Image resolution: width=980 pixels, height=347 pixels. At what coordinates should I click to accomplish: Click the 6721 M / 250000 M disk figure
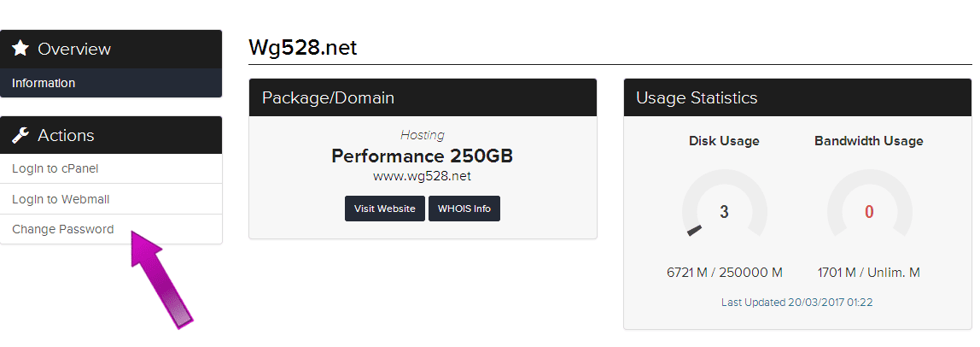pos(724,273)
